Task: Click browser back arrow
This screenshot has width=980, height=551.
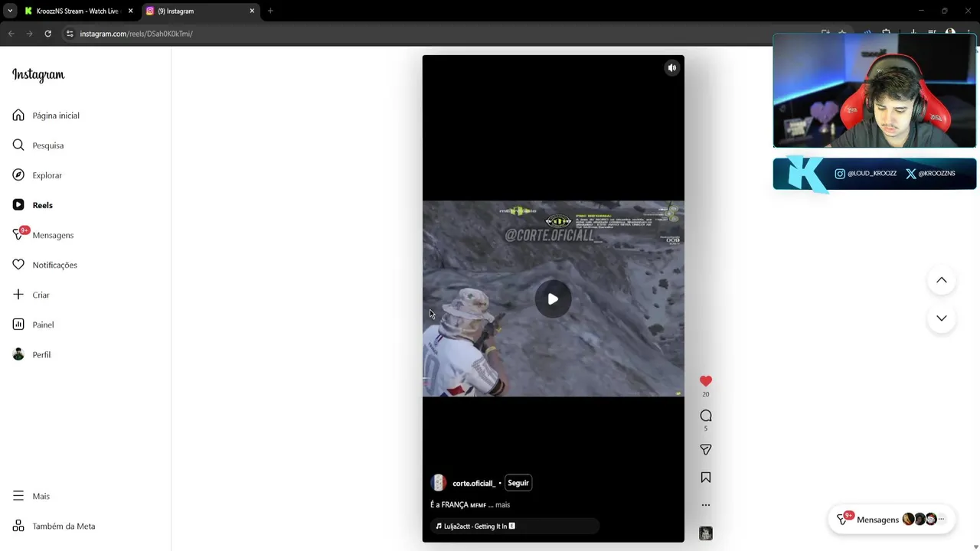Action: (x=11, y=34)
